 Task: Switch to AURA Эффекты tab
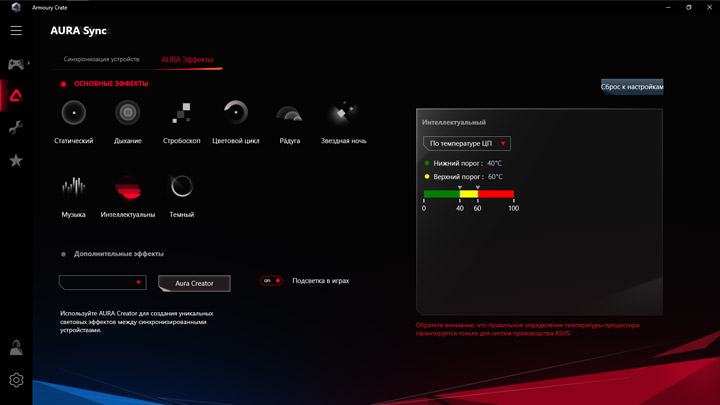(187, 60)
